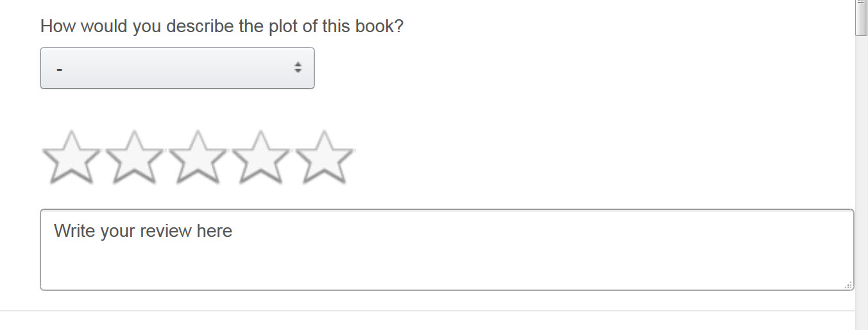The width and height of the screenshot is (868, 330).
Task: Click the "How would you describe the plot" label
Action: coord(221,26)
